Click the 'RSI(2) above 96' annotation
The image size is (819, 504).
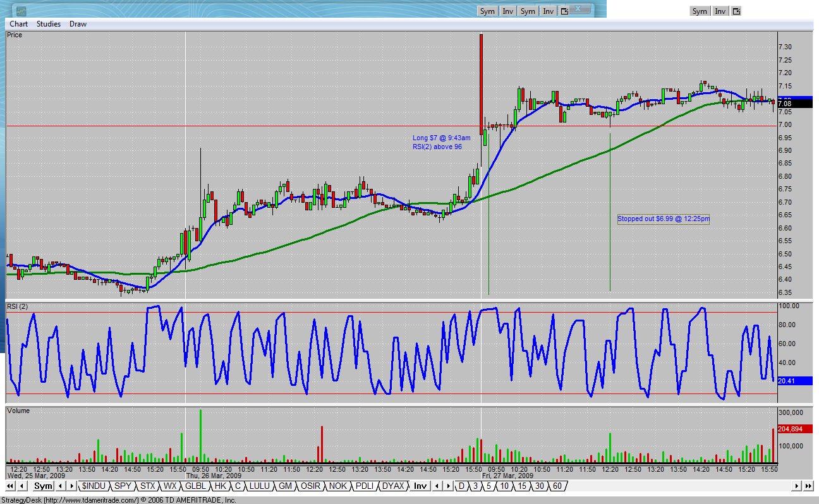437,147
